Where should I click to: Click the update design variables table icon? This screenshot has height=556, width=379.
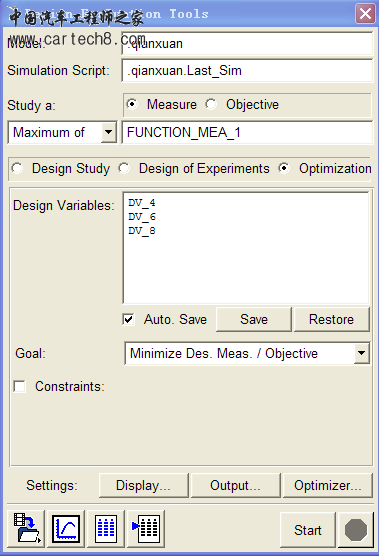pyautogui.click(x=146, y=529)
